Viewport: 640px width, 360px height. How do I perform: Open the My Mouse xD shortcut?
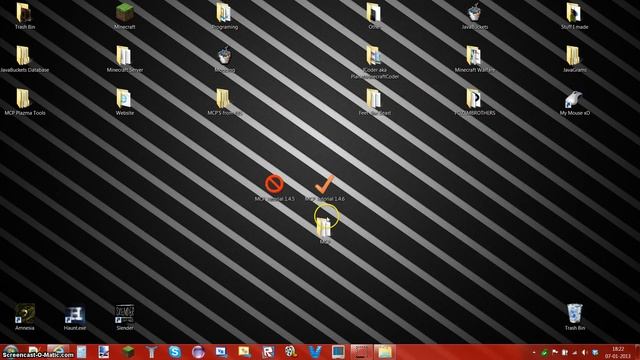pyautogui.click(x=574, y=102)
